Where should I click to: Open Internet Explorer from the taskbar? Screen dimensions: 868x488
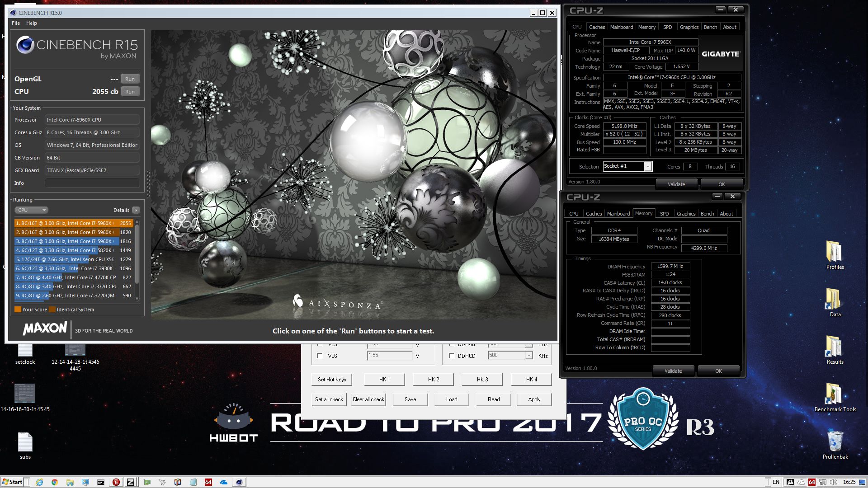point(39,482)
